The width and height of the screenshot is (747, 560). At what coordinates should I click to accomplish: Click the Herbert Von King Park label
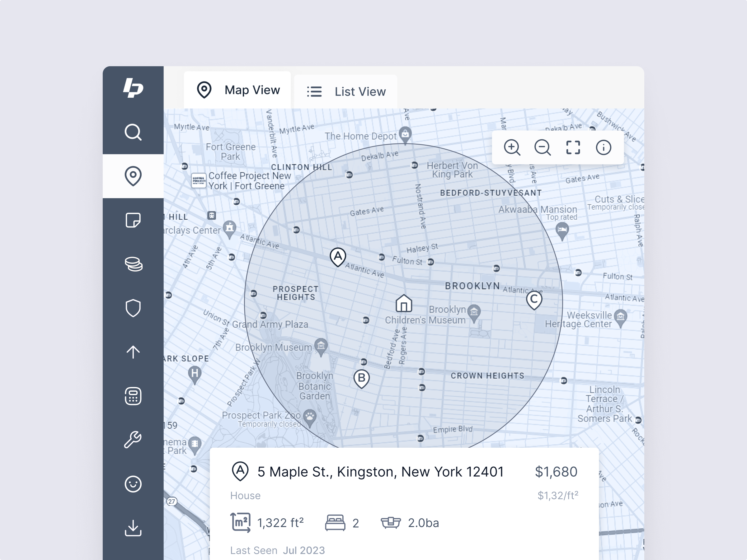(x=452, y=170)
